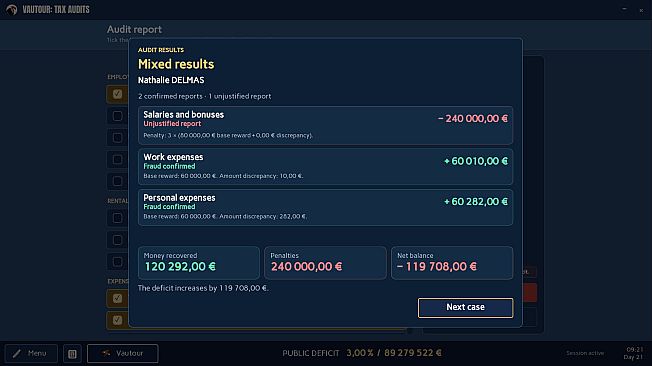The height and width of the screenshot is (366, 652).
Task: Click the +60 010,00 € reward amount
Action: [x=476, y=161]
